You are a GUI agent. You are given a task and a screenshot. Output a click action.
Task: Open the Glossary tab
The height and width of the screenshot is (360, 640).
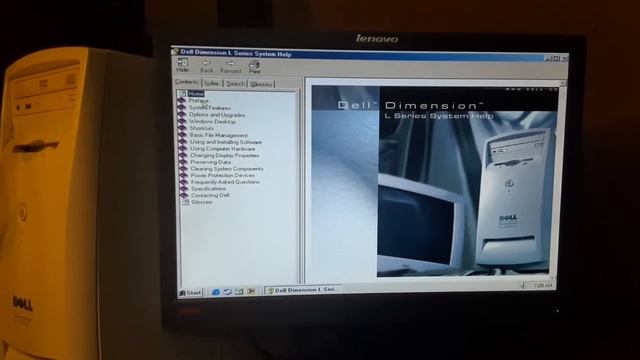click(261, 84)
